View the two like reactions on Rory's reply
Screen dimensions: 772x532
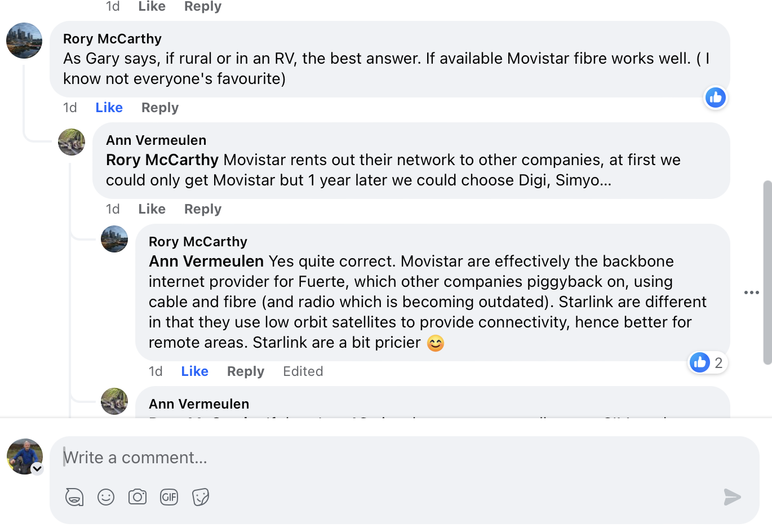708,362
